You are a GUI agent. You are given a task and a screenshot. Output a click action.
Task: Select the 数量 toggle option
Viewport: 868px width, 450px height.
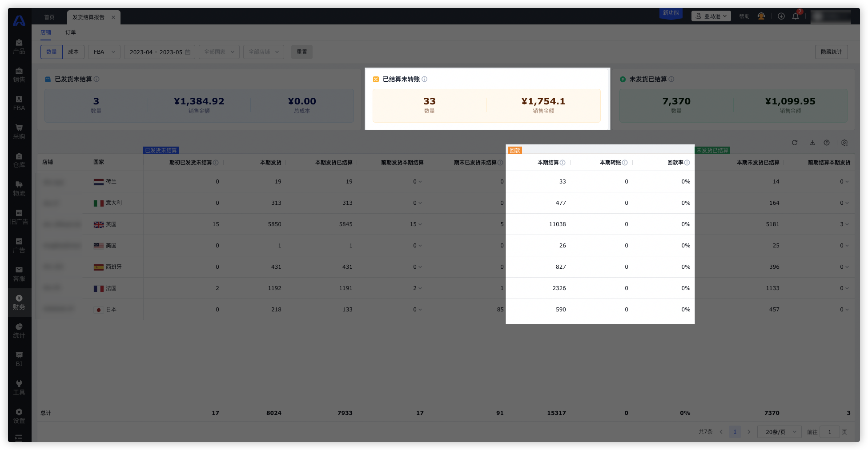(x=52, y=52)
